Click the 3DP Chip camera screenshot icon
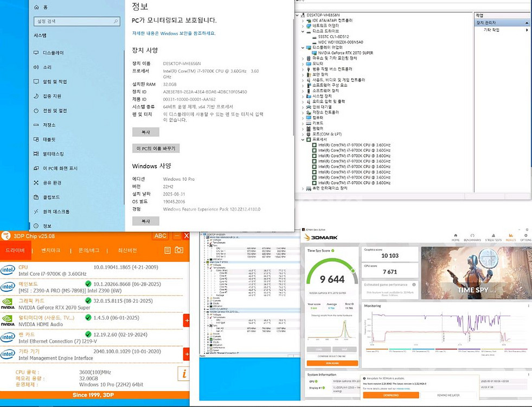The width and height of the screenshot is (532, 407). pos(179,250)
